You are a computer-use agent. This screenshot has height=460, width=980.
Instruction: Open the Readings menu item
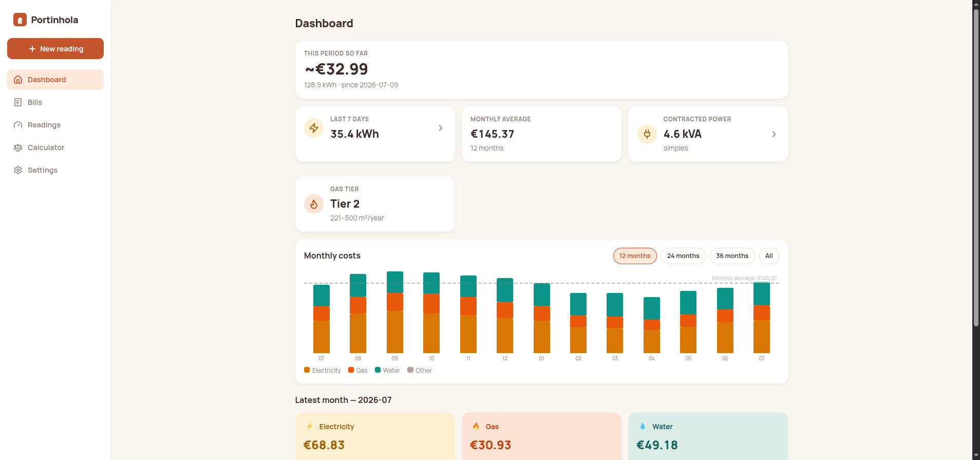point(55,125)
